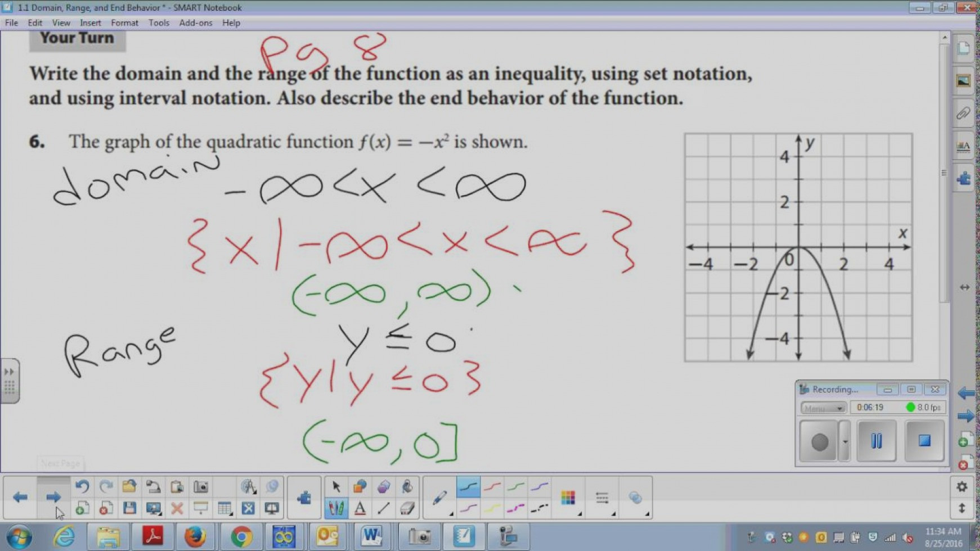Image resolution: width=980 pixels, height=551 pixels.
Task: Open the File menu
Action: click(x=11, y=23)
